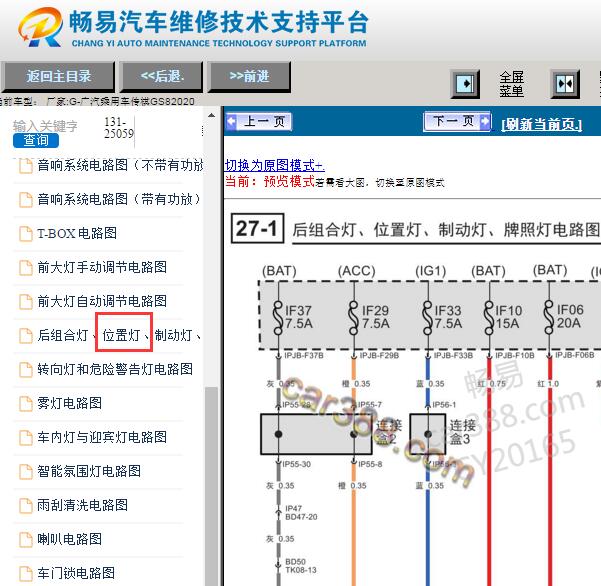Open 车内灯与迎宾灯电路图 entry

tap(102, 437)
